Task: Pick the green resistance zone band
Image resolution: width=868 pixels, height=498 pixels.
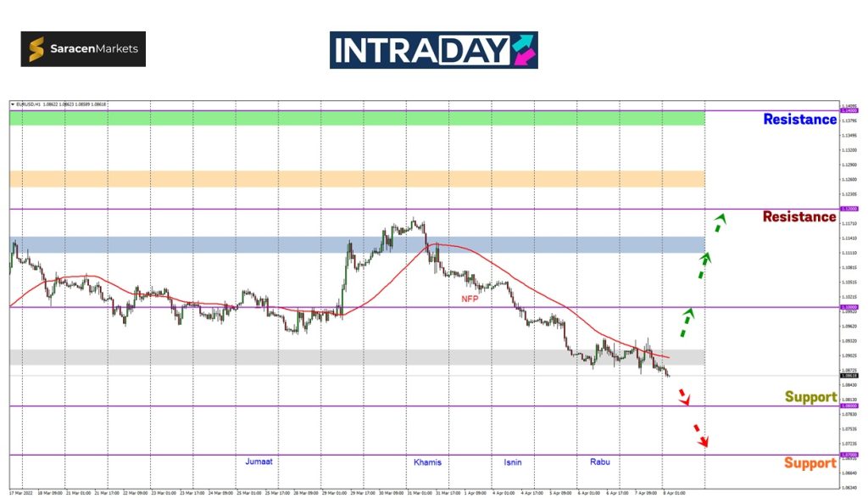Action: (x=356, y=118)
